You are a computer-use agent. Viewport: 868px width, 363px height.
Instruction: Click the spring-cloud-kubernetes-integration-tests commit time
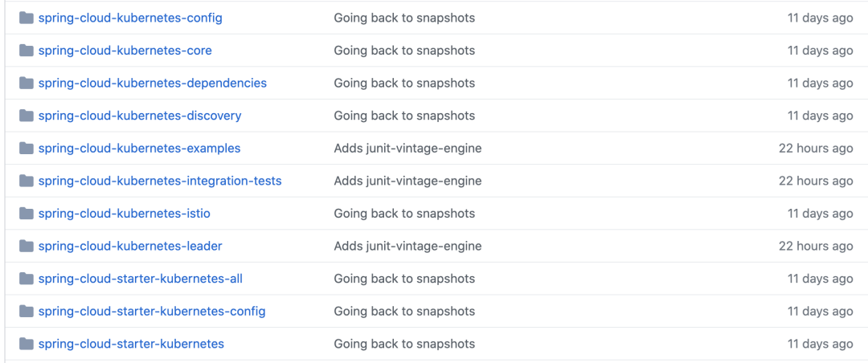click(x=816, y=181)
